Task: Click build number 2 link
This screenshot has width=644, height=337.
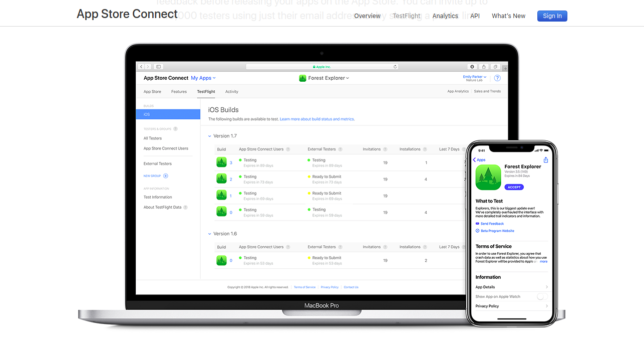Action: tap(231, 179)
